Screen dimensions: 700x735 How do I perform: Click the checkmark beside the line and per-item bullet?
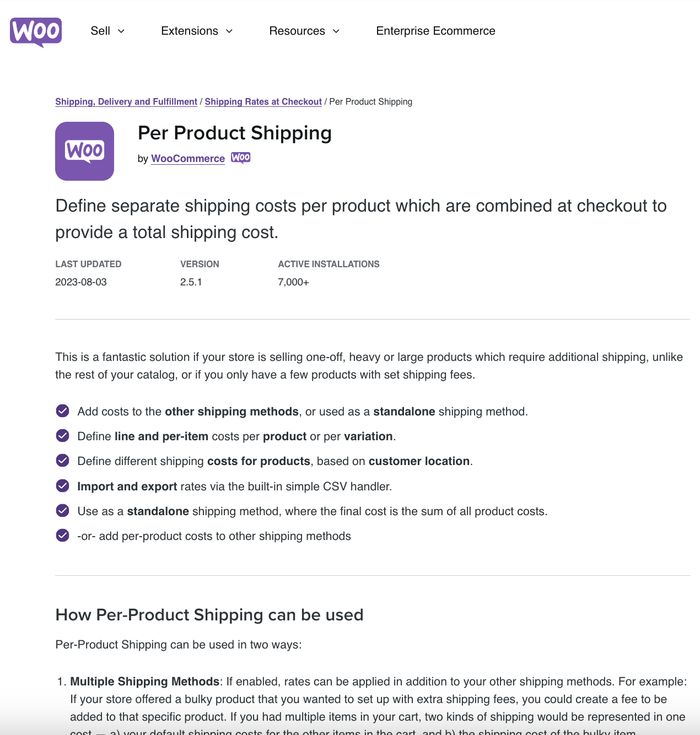(x=62, y=435)
